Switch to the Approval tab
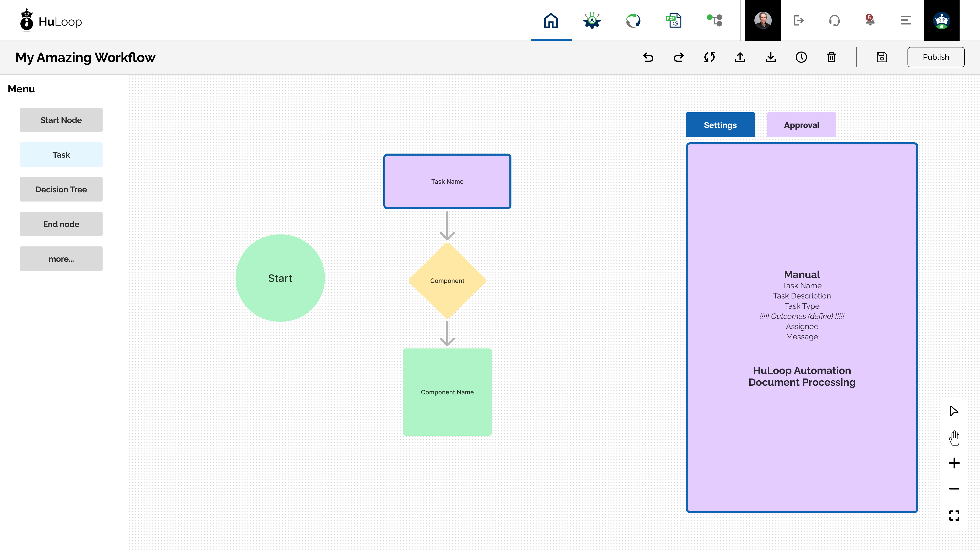This screenshot has width=980, height=551. pos(802,125)
